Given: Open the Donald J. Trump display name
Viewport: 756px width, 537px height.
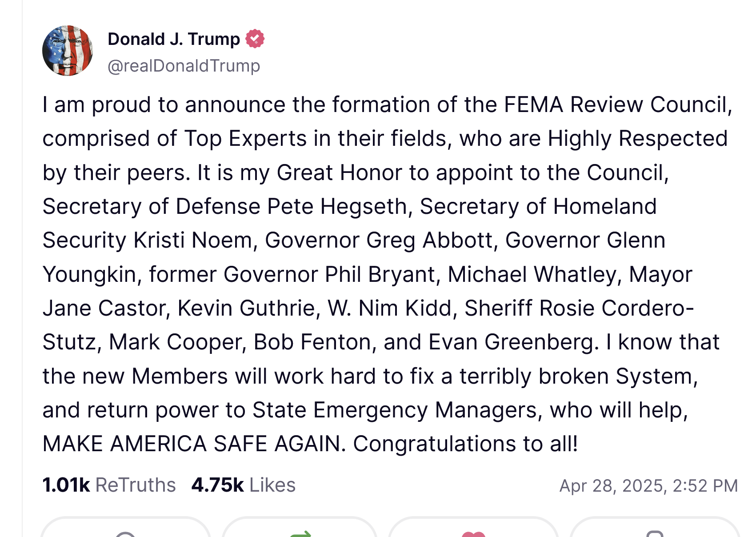Looking at the screenshot, I should [x=174, y=39].
